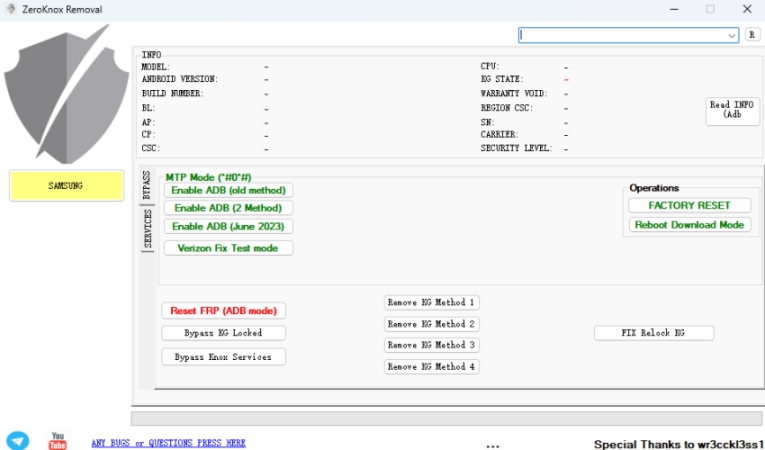Viewport: 765px width, 450px height.
Task: Start Verizon Fix Test mode
Action: pos(228,248)
